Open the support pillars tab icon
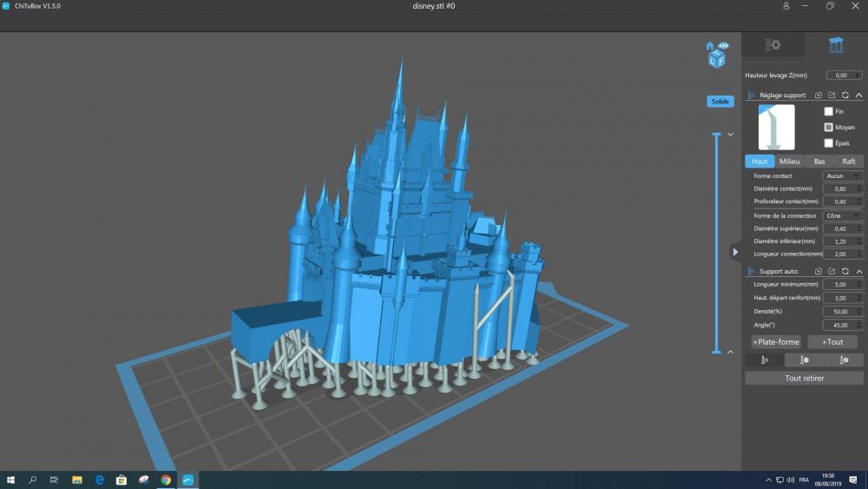This screenshot has width=868, height=489. [x=836, y=45]
